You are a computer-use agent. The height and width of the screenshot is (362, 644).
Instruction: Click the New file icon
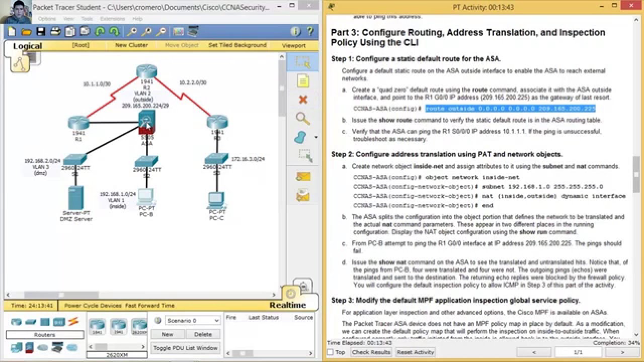pos(12,32)
